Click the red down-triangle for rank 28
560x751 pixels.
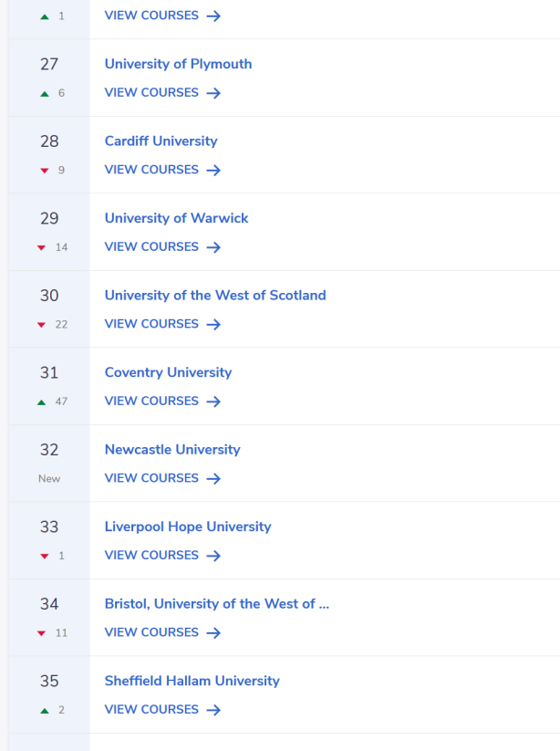pyautogui.click(x=44, y=171)
